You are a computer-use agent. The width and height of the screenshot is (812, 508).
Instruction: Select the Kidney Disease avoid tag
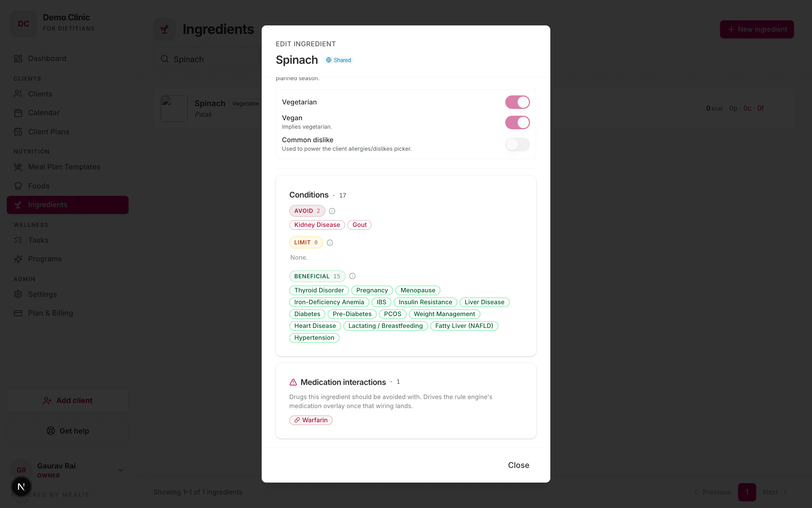click(317, 225)
